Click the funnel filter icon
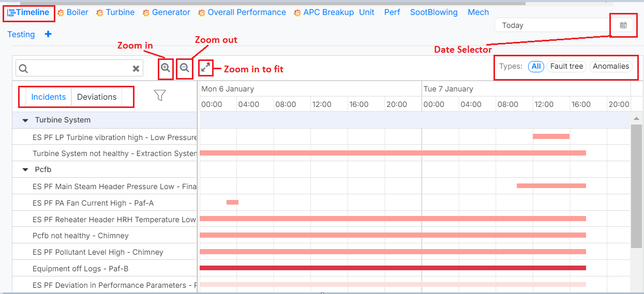This screenshot has width=644, height=294. 160,95
